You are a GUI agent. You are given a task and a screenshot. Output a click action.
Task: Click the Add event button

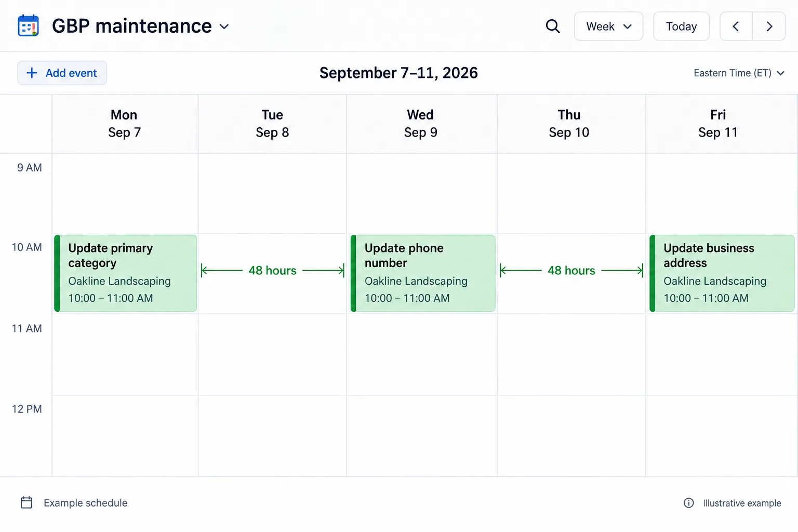[x=62, y=73]
